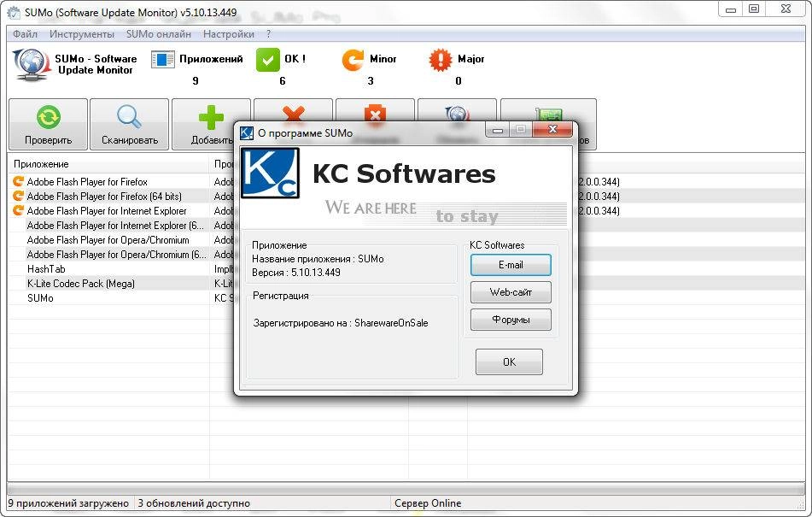Image resolution: width=812 pixels, height=517 pixels.
Task: Click the '3 обновлений доступно' status text
Action: click(x=194, y=503)
